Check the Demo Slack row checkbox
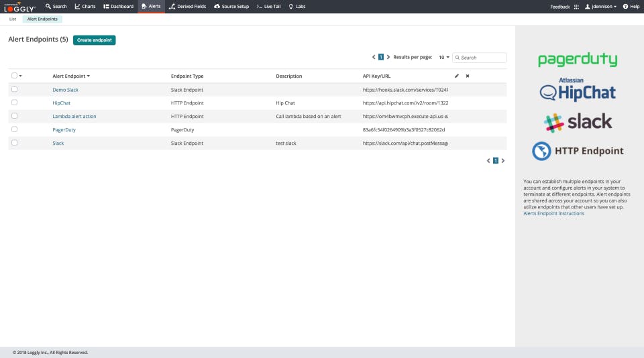The image size is (644, 358). 14,89
